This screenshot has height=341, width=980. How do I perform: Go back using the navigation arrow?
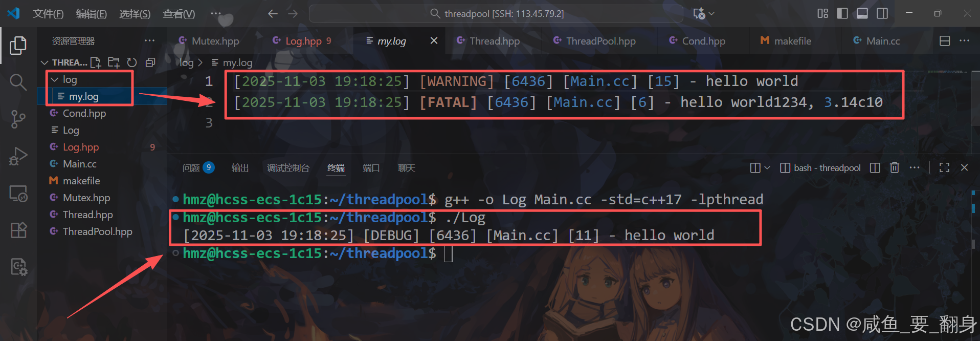point(273,14)
